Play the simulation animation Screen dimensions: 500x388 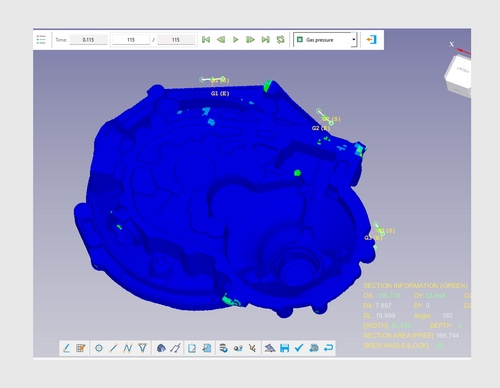pos(235,40)
